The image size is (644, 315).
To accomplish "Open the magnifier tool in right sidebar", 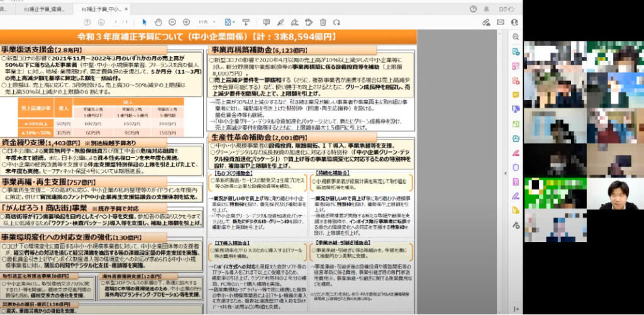I will point(516,36).
